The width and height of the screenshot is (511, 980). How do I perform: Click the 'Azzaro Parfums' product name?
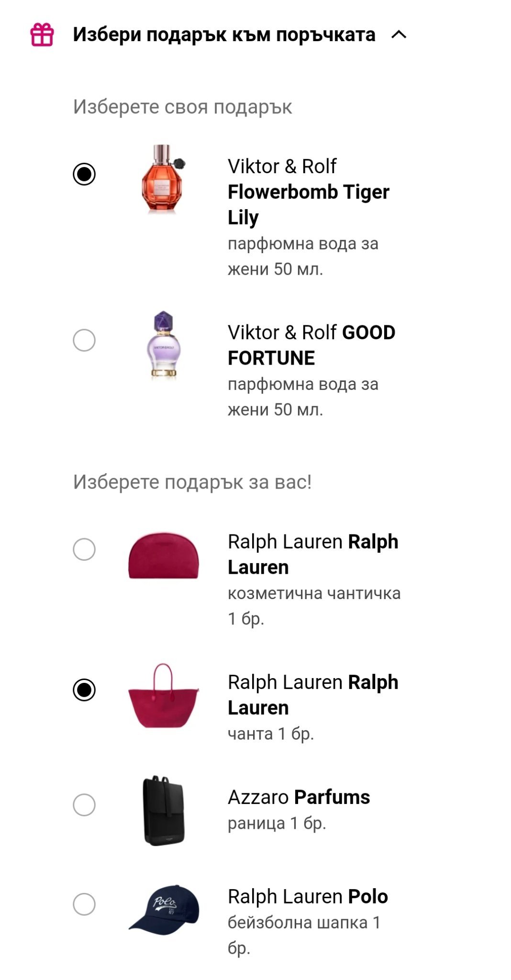299,797
